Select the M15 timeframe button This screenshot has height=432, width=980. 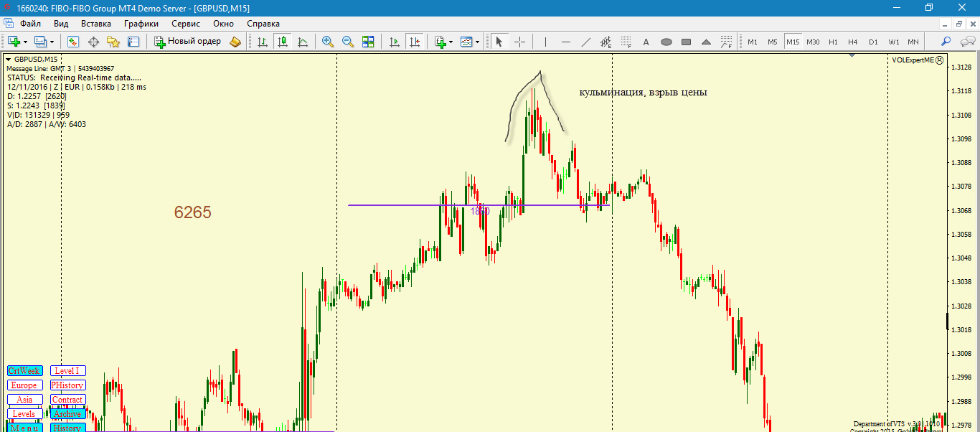[x=793, y=42]
